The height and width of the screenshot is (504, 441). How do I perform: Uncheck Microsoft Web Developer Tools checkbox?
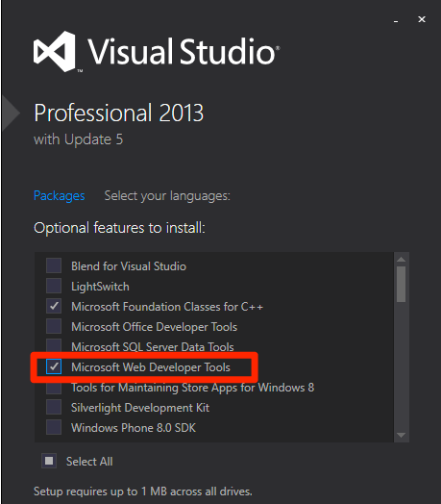pyautogui.click(x=54, y=366)
